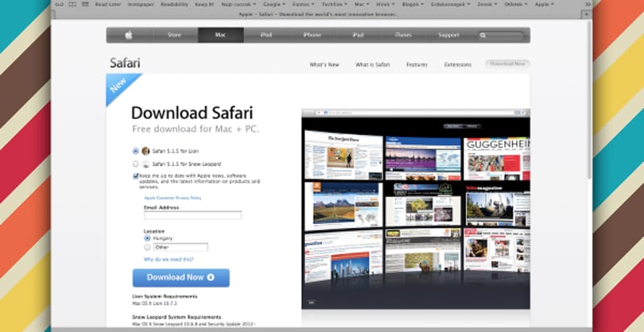Screen dimensions: 644x332
Task: Click Readability bookmark
Action: pyautogui.click(x=174, y=5)
